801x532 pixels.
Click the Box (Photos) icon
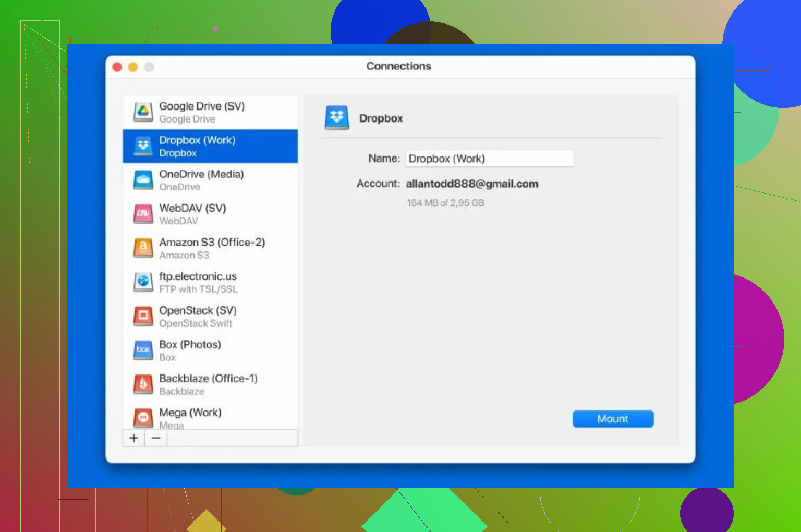(x=143, y=350)
